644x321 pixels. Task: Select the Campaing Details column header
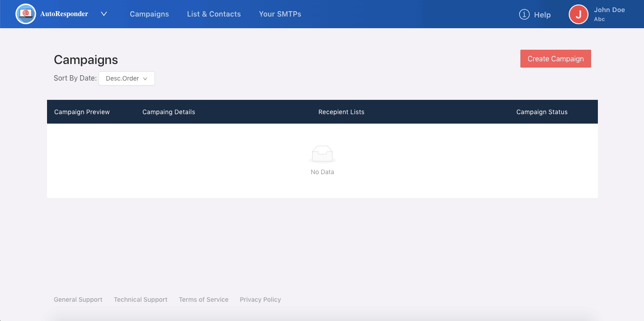click(169, 112)
